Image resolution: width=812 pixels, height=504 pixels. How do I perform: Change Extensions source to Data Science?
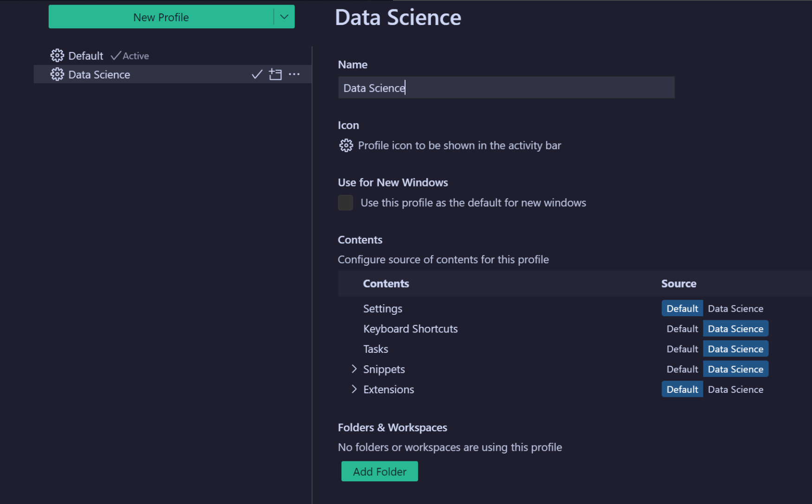coord(735,389)
